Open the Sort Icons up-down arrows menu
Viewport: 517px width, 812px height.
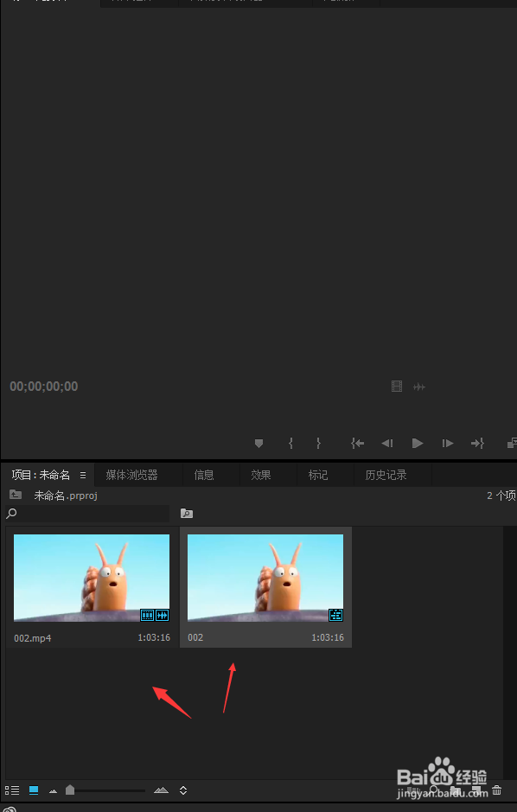(183, 790)
